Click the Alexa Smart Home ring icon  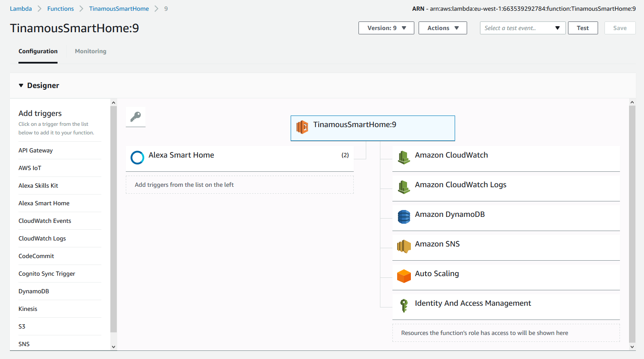[137, 158]
